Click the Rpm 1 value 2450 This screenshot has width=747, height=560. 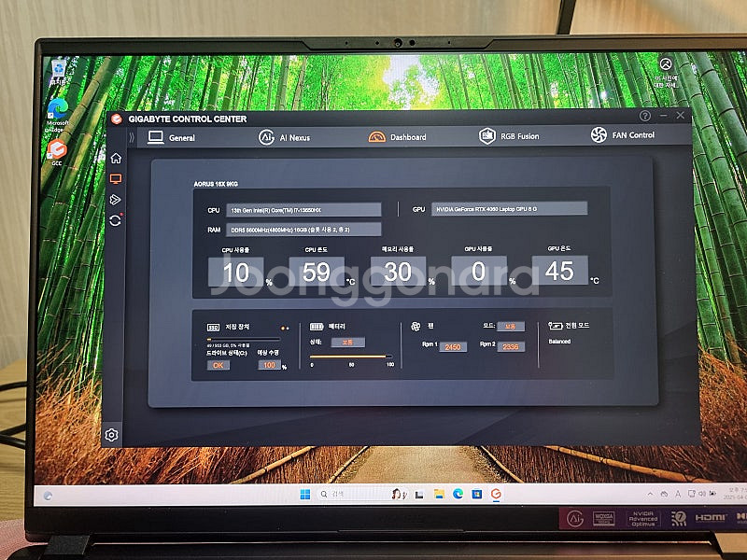tap(453, 347)
